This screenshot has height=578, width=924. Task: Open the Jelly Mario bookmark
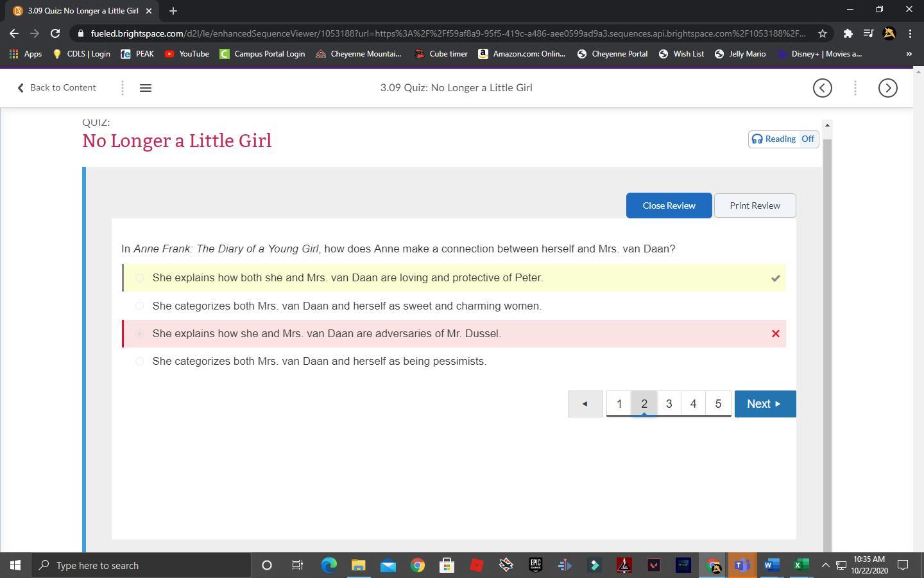tap(740, 54)
